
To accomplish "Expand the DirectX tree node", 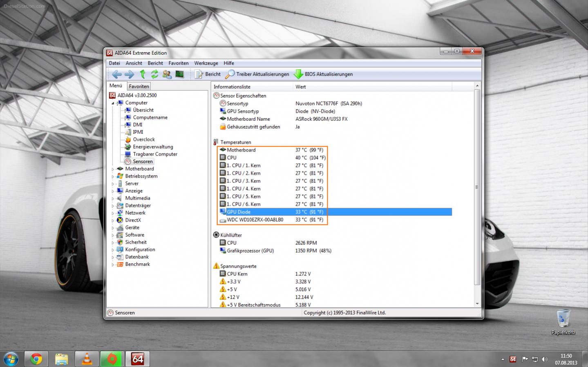I will click(113, 220).
